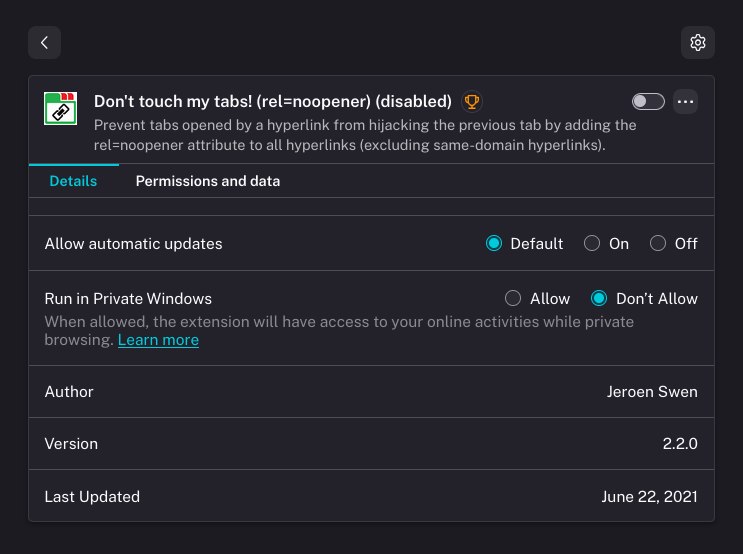Select Don't Allow for Private Windows
Viewport: 743px width, 554px height.
tap(600, 298)
